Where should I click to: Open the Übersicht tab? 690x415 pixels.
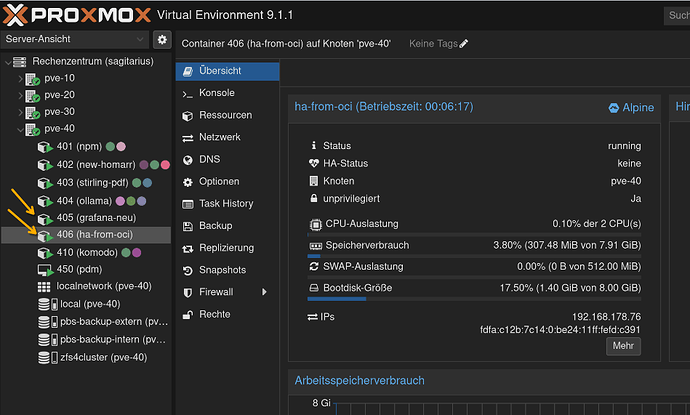tap(227, 71)
